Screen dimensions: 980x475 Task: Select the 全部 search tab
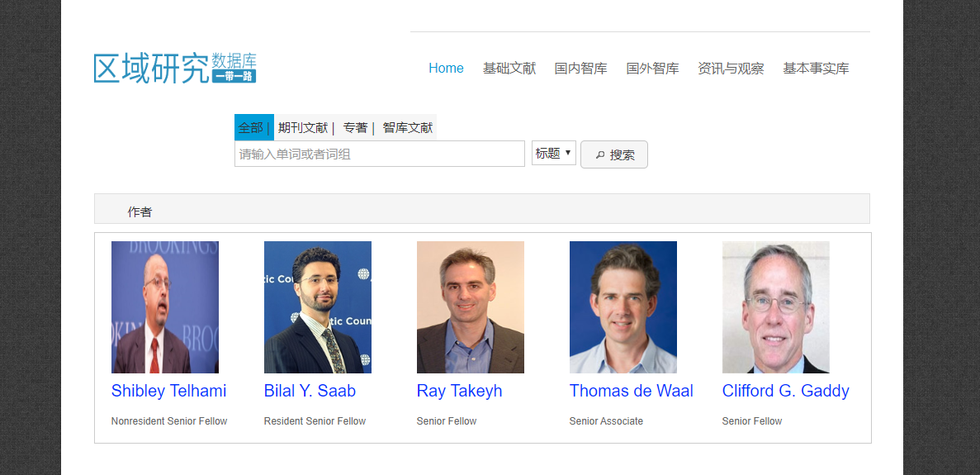click(x=251, y=128)
